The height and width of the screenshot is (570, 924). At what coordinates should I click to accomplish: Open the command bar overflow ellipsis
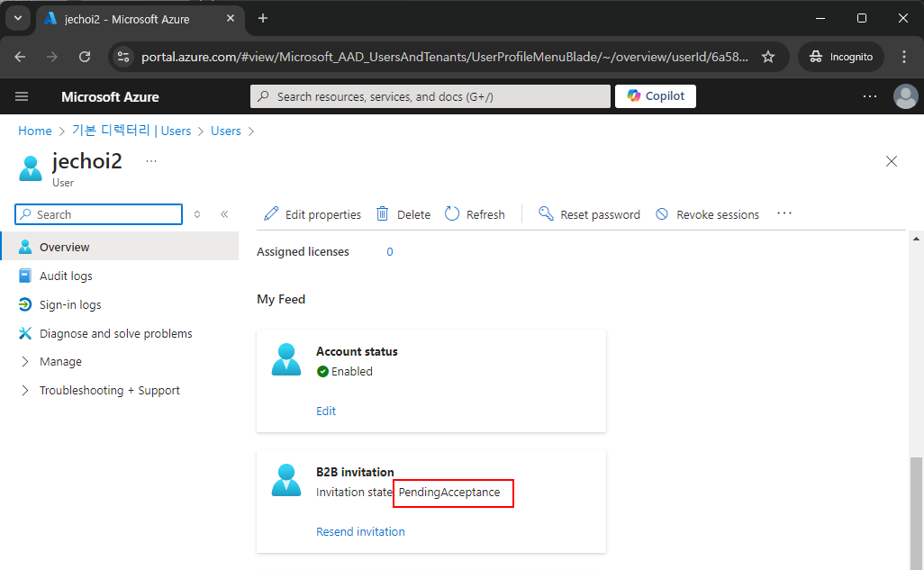[784, 213]
